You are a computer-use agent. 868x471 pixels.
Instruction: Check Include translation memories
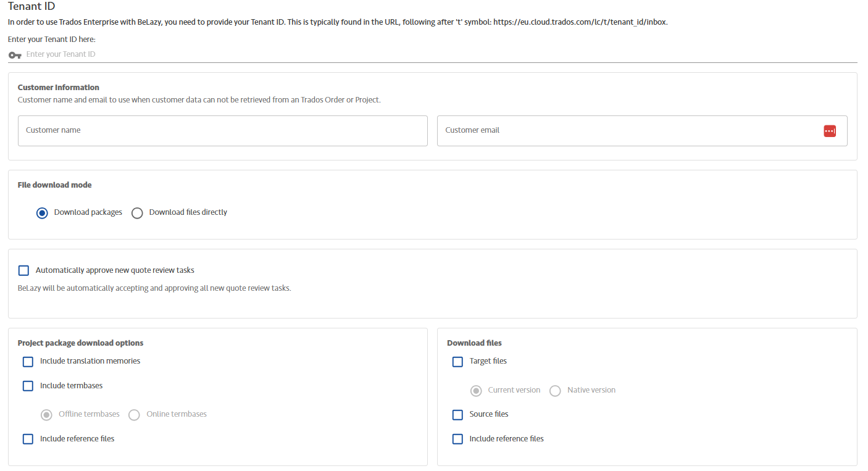[x=28, y=362]
